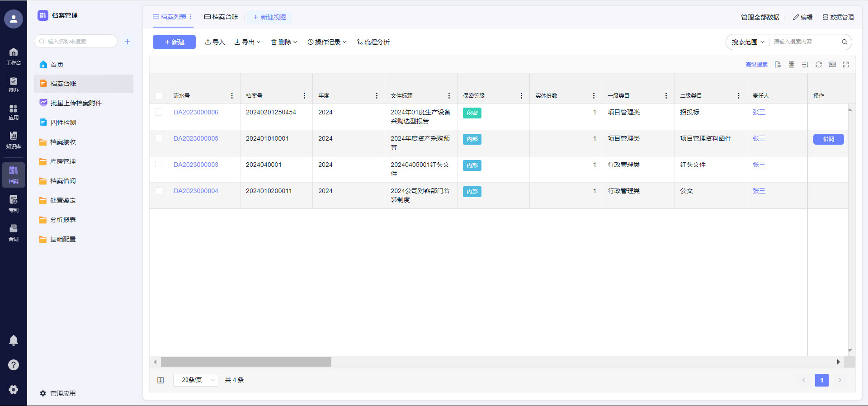
Task: Click the keyboard shortcut icon above table
Action: (832, 65)
